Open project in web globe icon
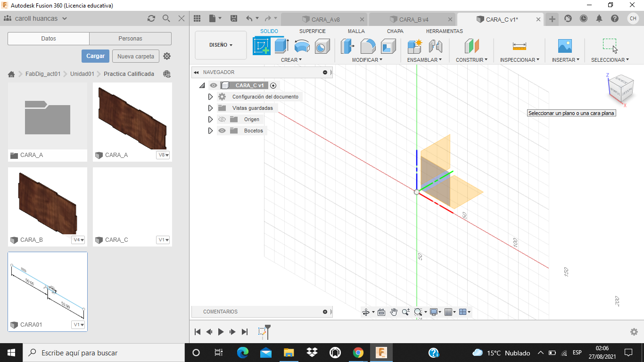 click(166, 74)
